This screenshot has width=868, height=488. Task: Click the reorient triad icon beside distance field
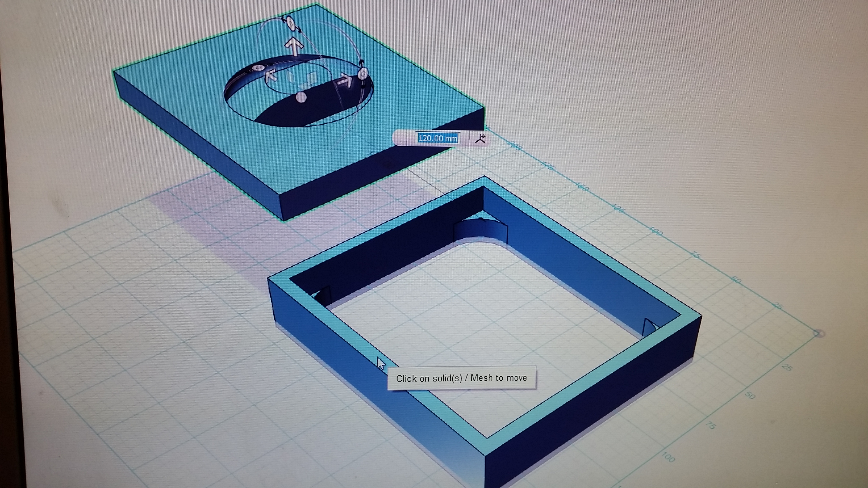click(480, 138)
